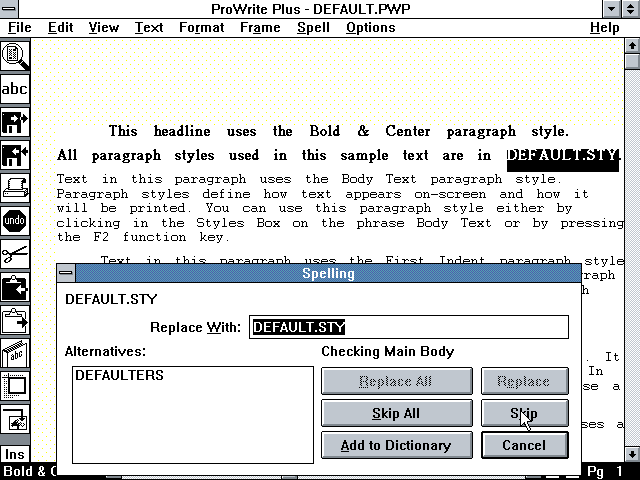
Task: Click the Spelling dialog title bar
Action: (x=328, y=273)
